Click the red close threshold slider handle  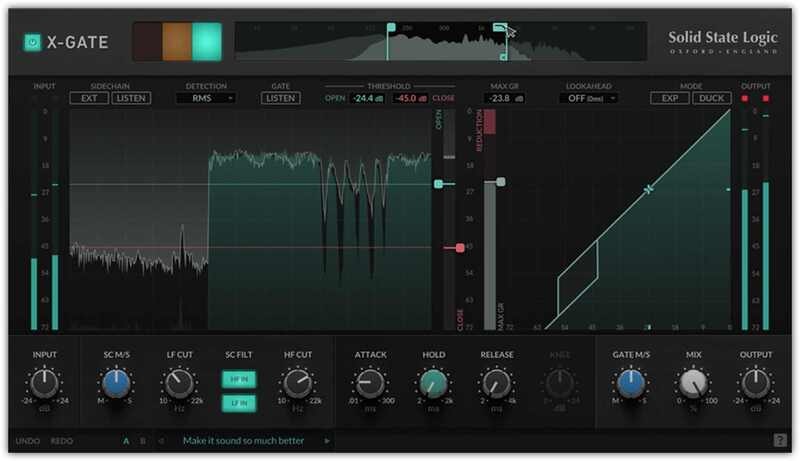(460, 247)
